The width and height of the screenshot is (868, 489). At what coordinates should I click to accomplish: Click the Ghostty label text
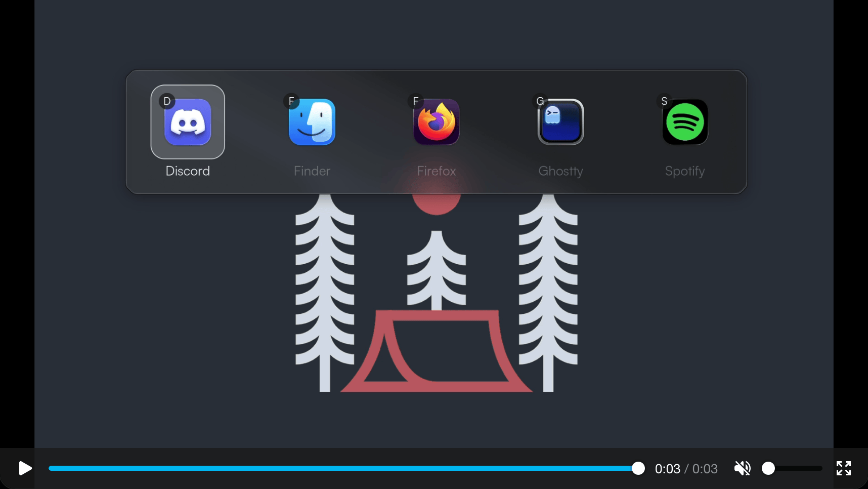pyautogui.click(x=560, y=172)
